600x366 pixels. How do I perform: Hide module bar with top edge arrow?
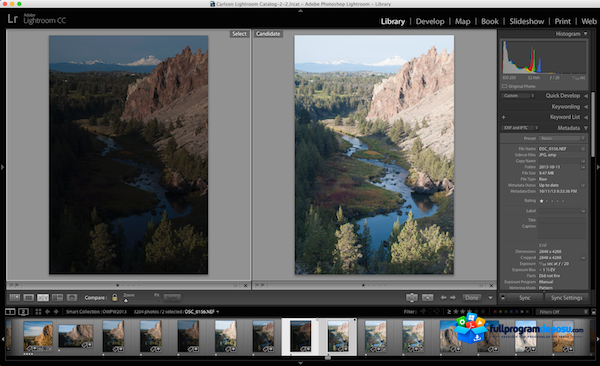pyautogui.click(x=300, y=11)
